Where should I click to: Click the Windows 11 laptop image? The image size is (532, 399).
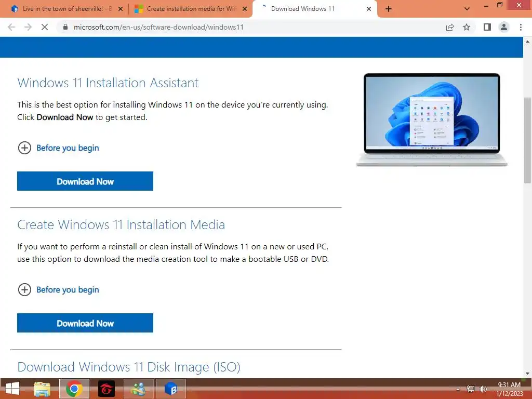pos(432,119)
